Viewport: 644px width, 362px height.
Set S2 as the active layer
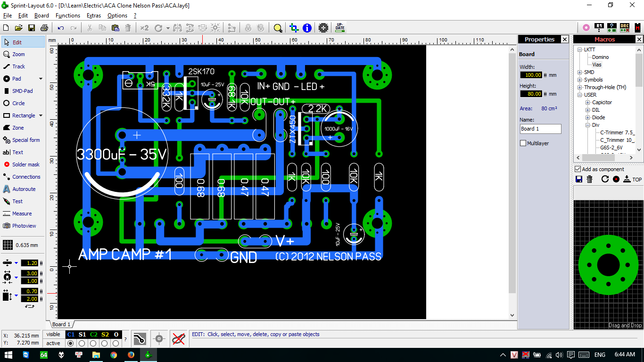pyautogui.click(x=105, y=343)
